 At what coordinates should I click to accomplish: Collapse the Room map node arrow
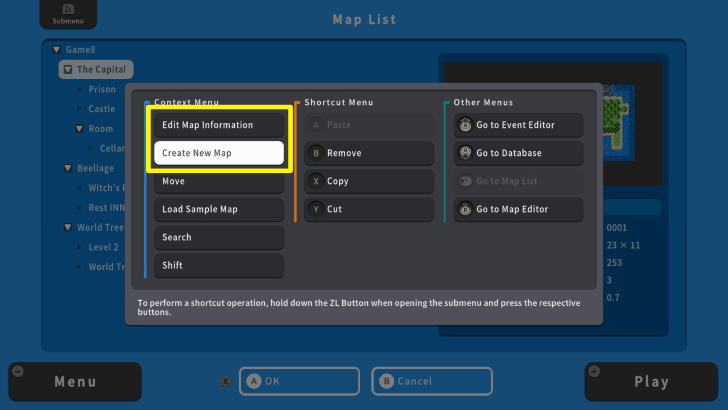click(79, 129)
